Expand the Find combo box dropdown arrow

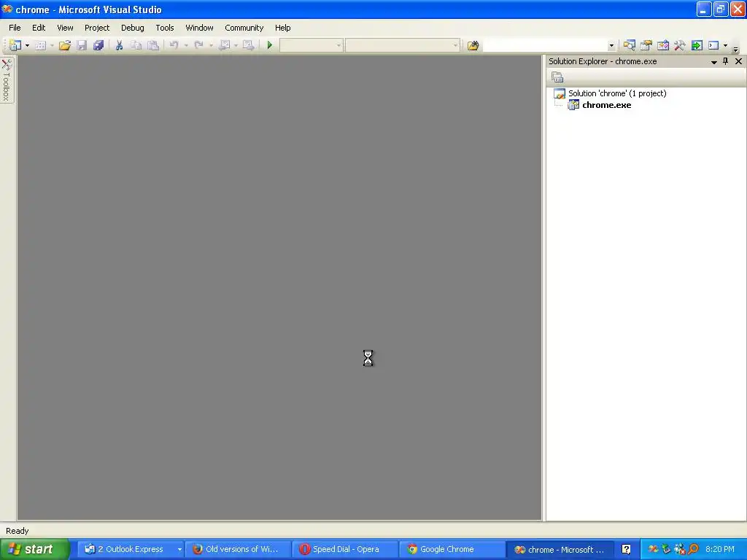click(612, 45)
